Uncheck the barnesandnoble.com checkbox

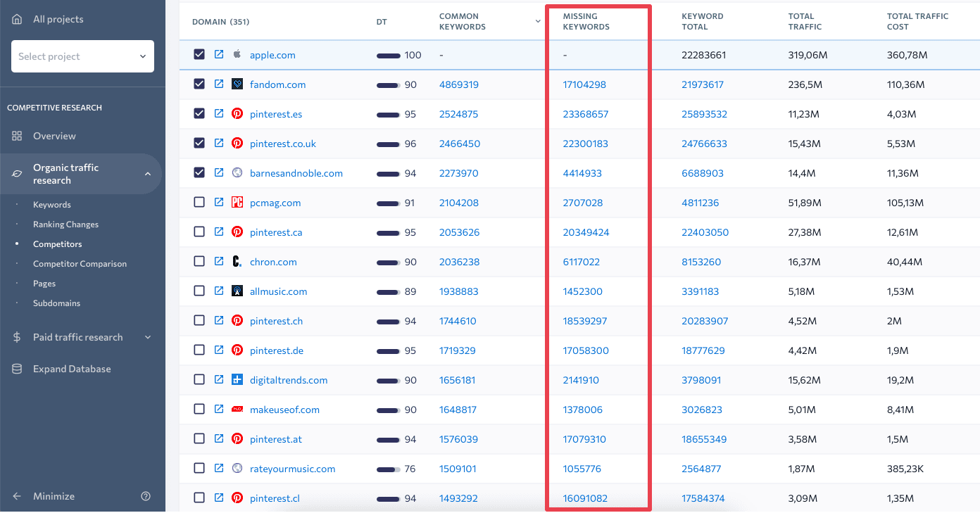199,172
